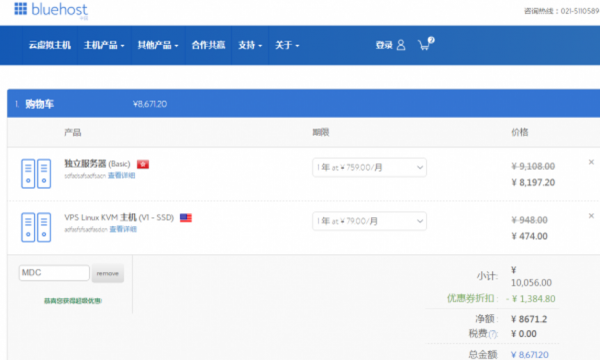Screen dimensions: 600x360
Task: Click the bluehost logo
Action: click(x=51, y=10)
